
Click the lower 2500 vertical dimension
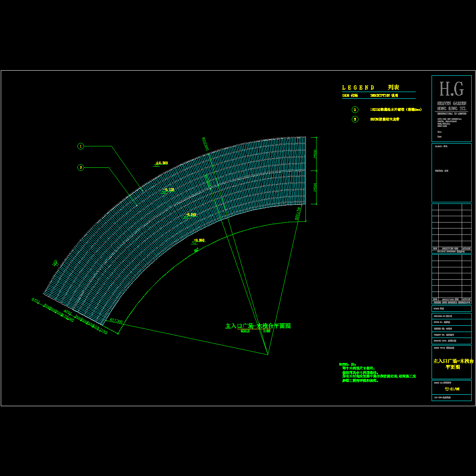[315, 187]
